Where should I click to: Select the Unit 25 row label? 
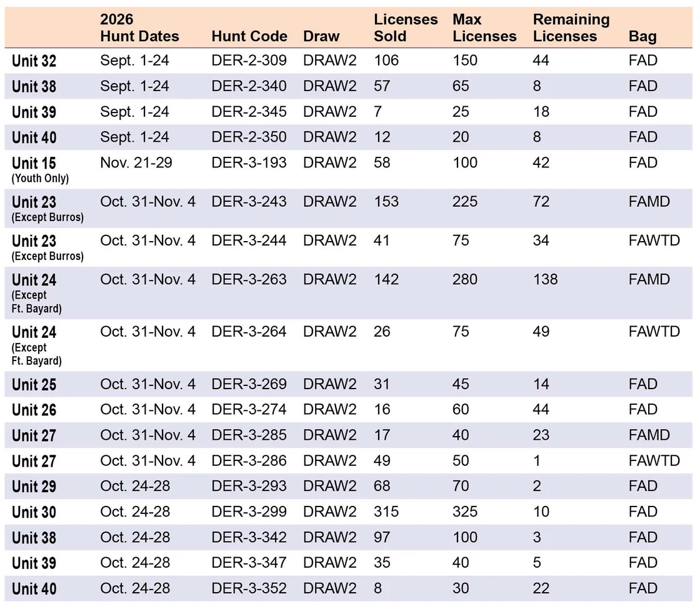tap(34, 384)
